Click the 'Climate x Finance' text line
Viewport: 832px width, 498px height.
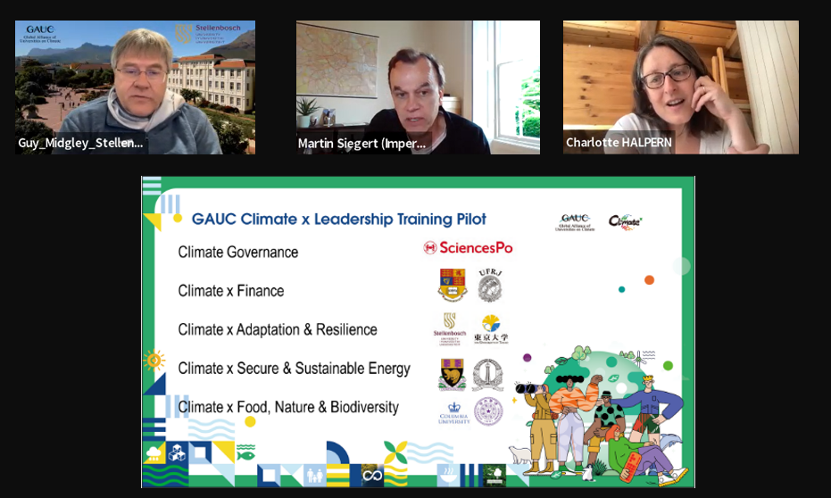[231, 291]
